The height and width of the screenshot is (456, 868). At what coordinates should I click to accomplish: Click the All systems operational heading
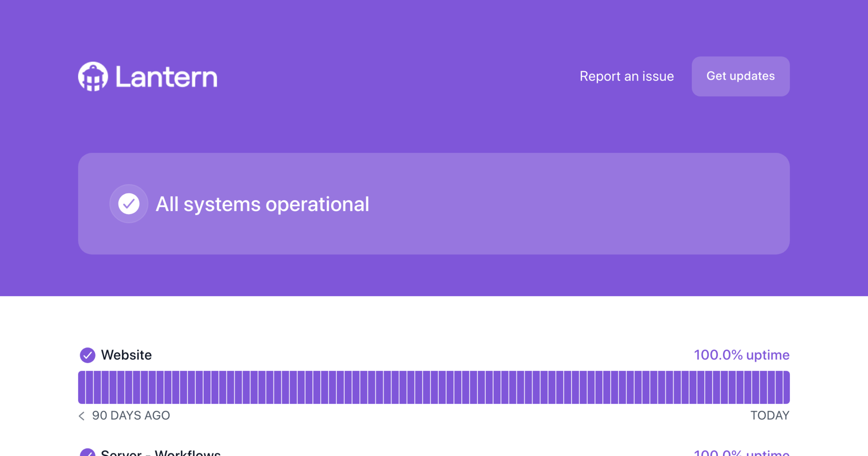click(x=262, y=204)
